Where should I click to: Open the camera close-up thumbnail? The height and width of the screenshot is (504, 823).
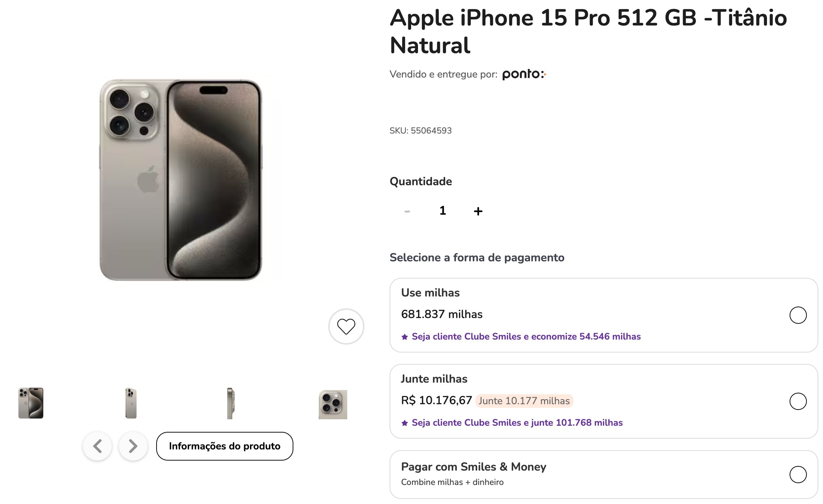coord(333,405)
